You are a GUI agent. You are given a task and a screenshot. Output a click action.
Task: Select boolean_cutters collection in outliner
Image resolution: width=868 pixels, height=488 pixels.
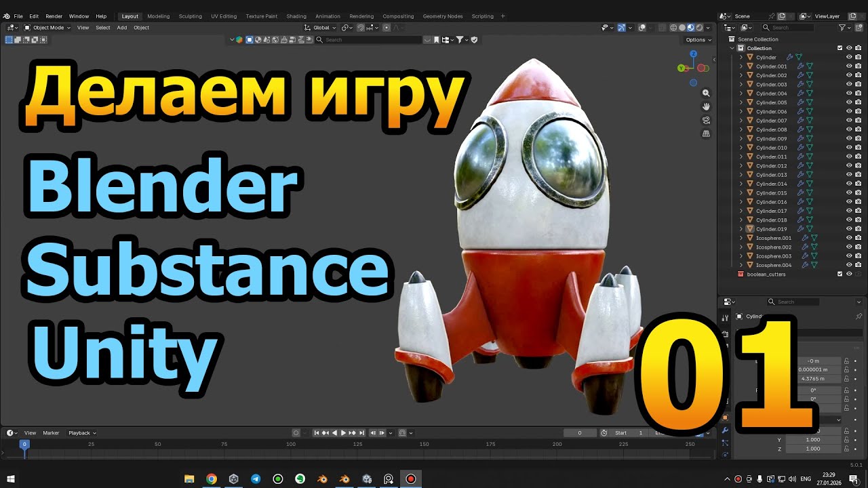[x=766, y=274]
